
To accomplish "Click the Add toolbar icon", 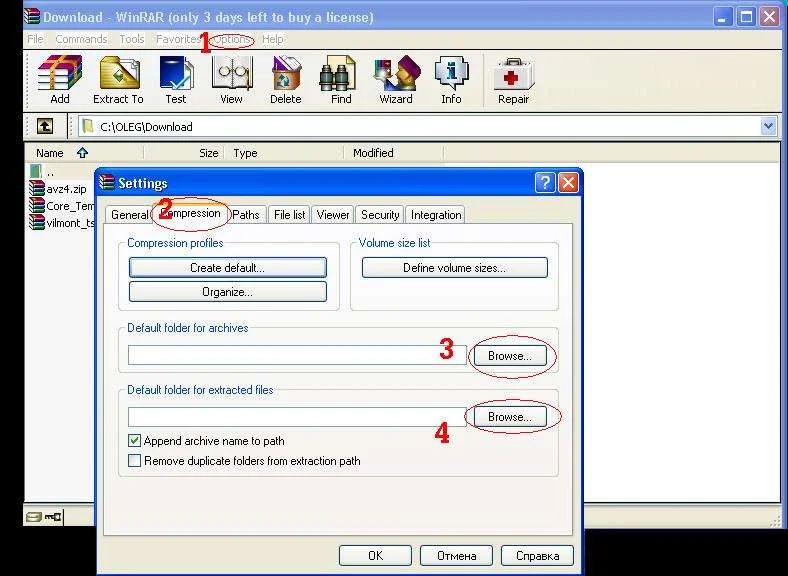I will coord(60,79).
